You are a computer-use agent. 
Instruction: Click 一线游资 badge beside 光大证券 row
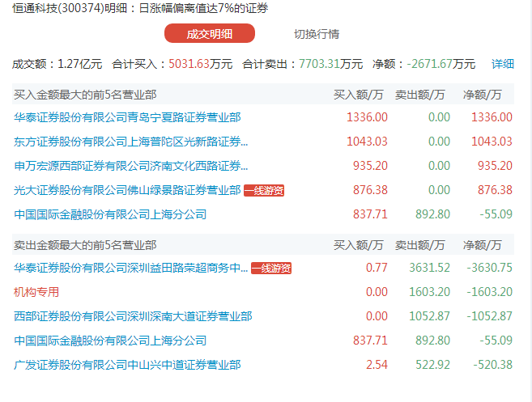click(x=264, y=191)
